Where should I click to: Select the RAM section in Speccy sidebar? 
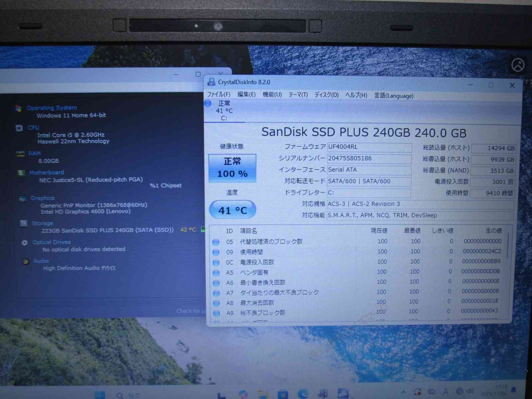(35, 153)
